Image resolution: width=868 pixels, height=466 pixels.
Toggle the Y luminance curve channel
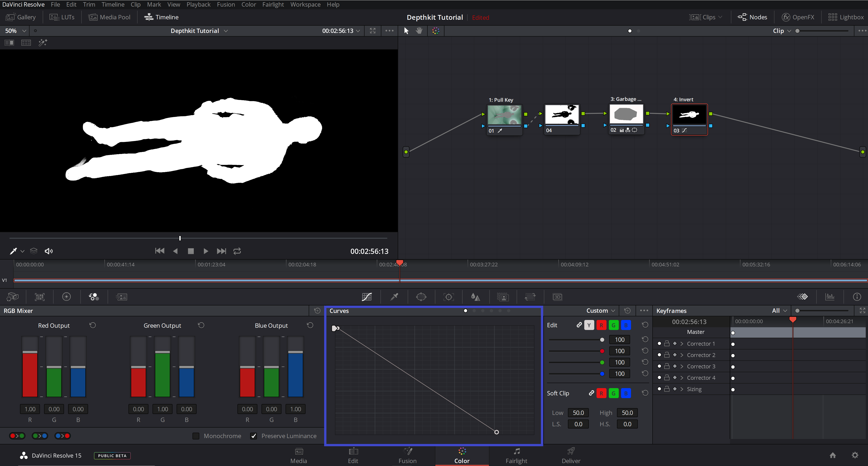(x=589, y=325)
